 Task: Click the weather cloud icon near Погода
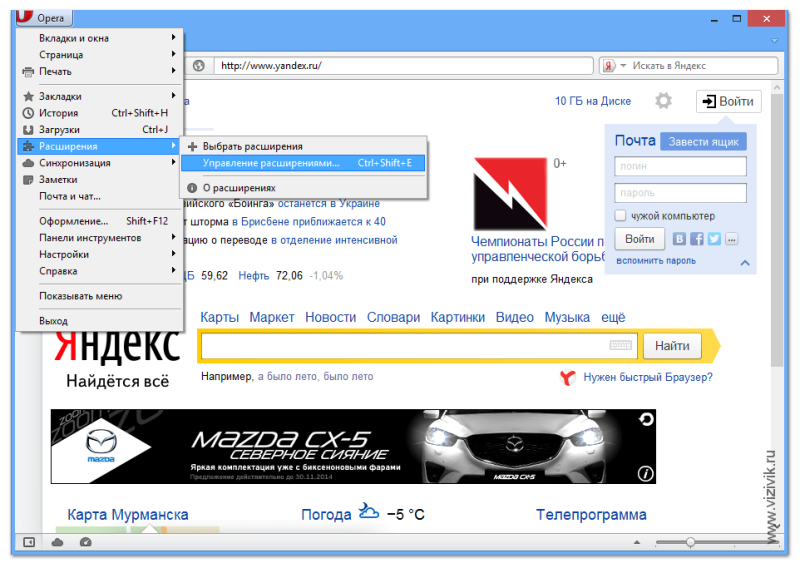(368, 511)
